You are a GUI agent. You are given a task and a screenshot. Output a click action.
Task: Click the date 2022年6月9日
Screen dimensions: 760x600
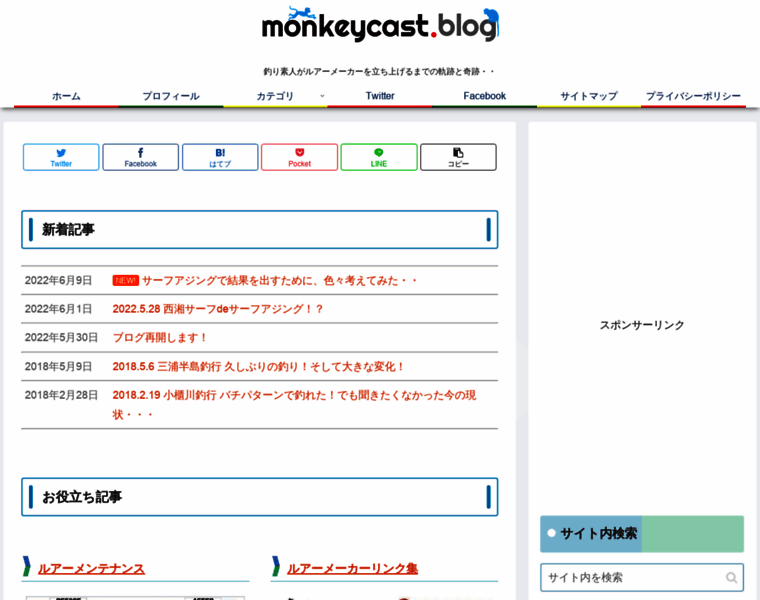coord(58,281)
